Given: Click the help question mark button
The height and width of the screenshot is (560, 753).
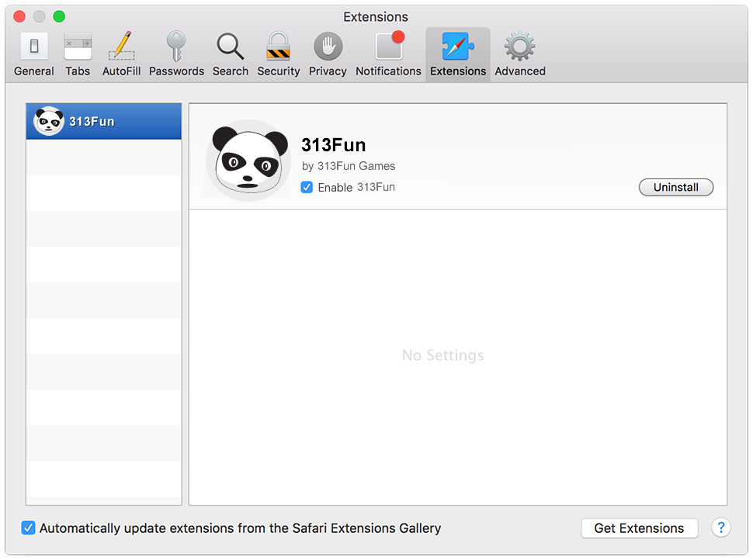Looking at the screenshot, I should click(721, 528).
